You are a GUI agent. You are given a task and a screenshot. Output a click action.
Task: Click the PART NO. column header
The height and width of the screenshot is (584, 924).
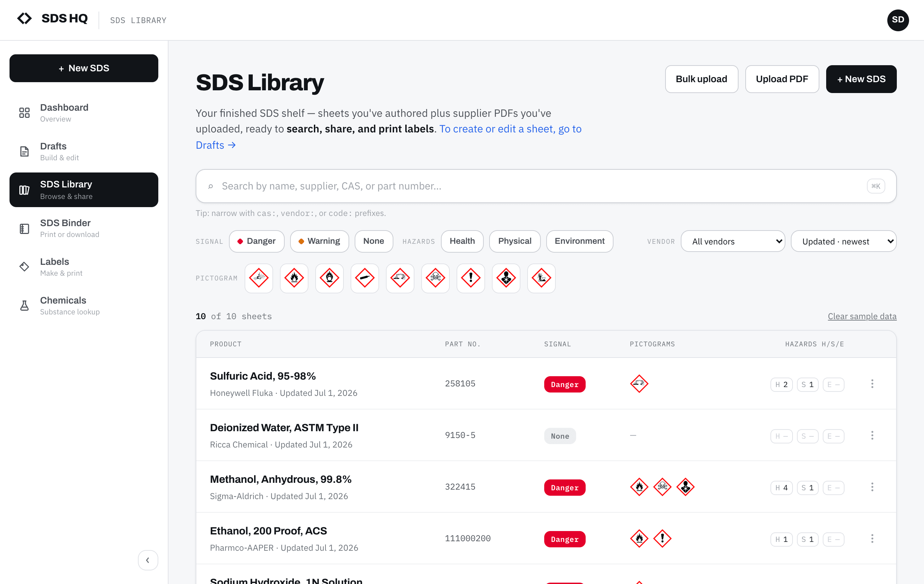pos(462,344)
